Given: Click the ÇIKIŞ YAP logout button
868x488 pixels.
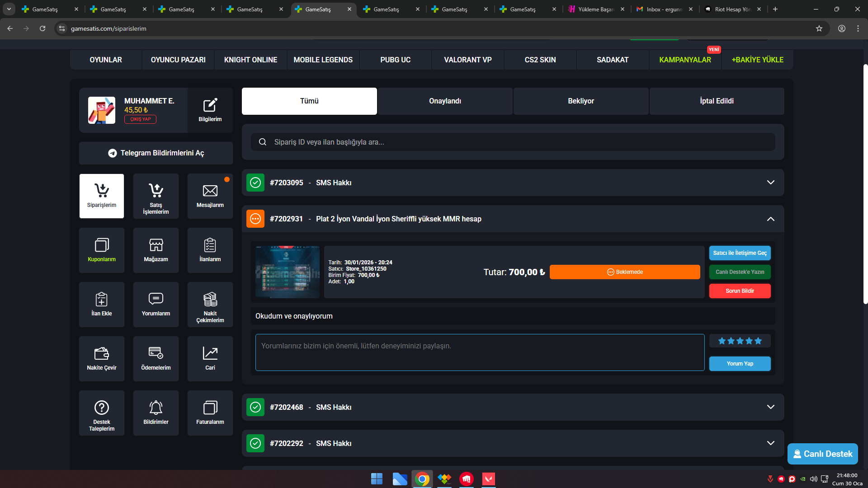Looking at the screenshot, I should click(x=140, y=119).
